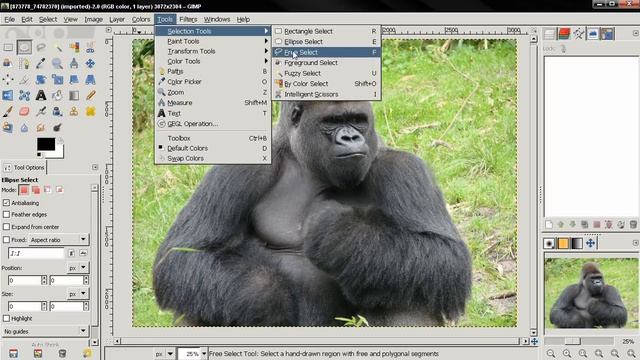The image size is (640, 360).
Task: Open the Position unit px dropdown
Action: pos(77,268)
